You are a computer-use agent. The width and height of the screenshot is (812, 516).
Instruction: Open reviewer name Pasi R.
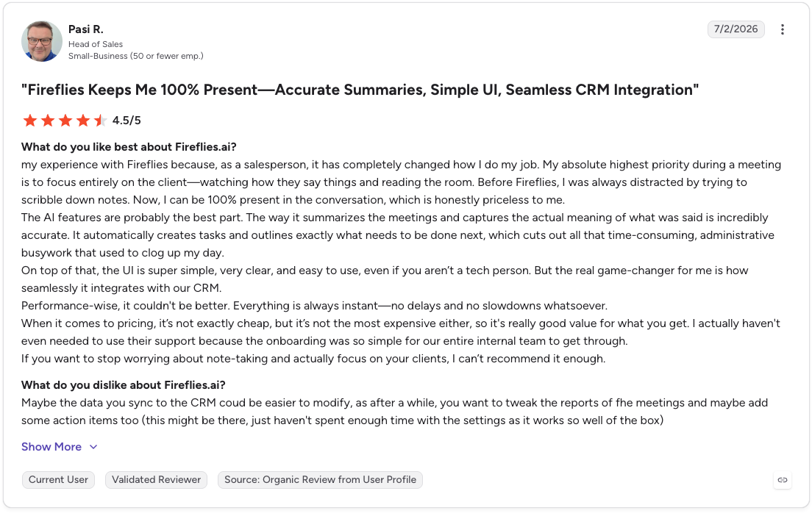tap(86, 29)
